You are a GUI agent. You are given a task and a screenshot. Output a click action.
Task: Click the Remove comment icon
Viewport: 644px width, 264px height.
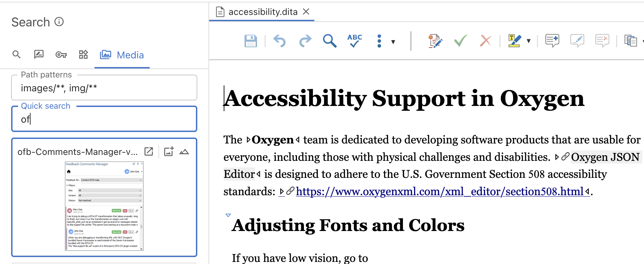coord(602,41)
